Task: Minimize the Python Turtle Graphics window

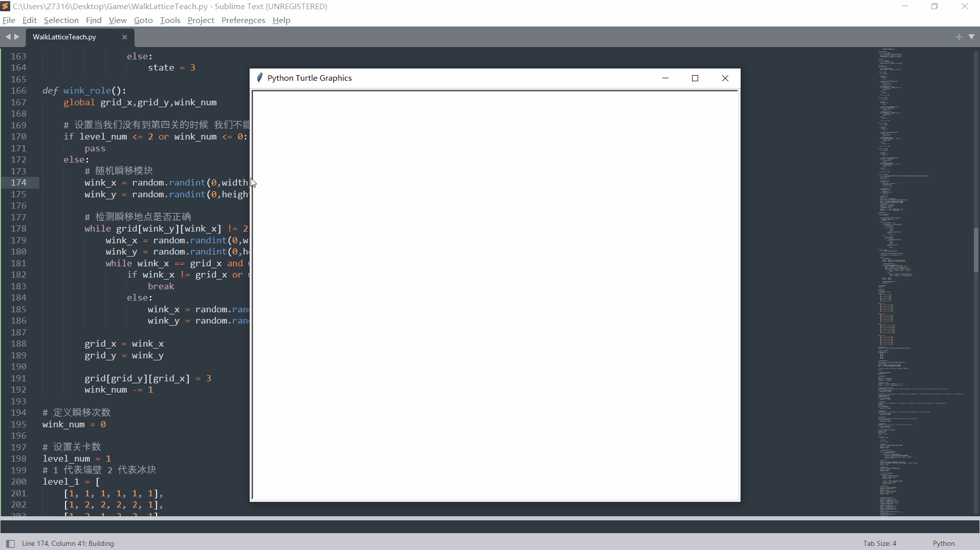Action: [x=665, y=78]
